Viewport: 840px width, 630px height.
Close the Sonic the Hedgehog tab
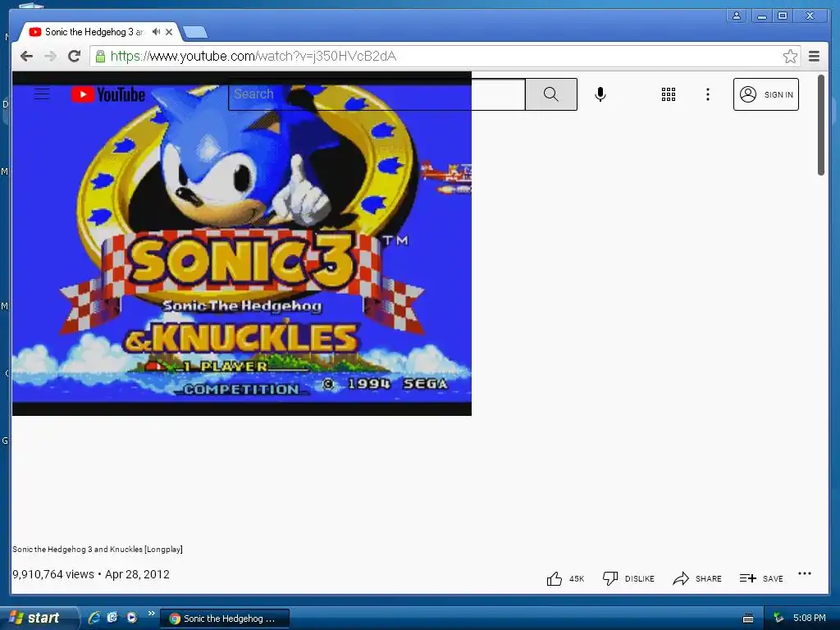click(169, 32)
